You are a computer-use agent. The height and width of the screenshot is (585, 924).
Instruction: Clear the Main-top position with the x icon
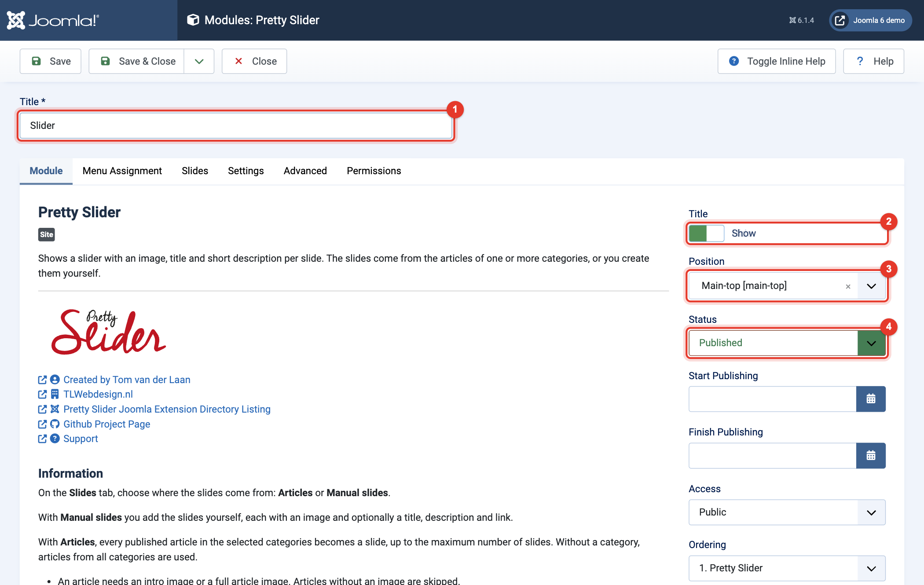click(848, 286)
